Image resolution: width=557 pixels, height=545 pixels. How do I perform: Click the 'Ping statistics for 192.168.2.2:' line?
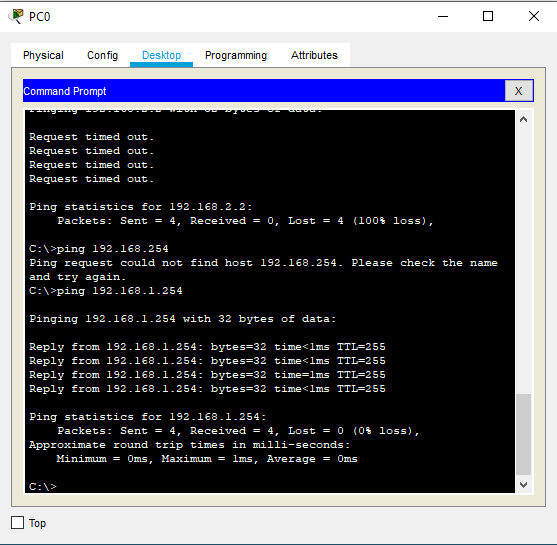(x=141, y=207)
